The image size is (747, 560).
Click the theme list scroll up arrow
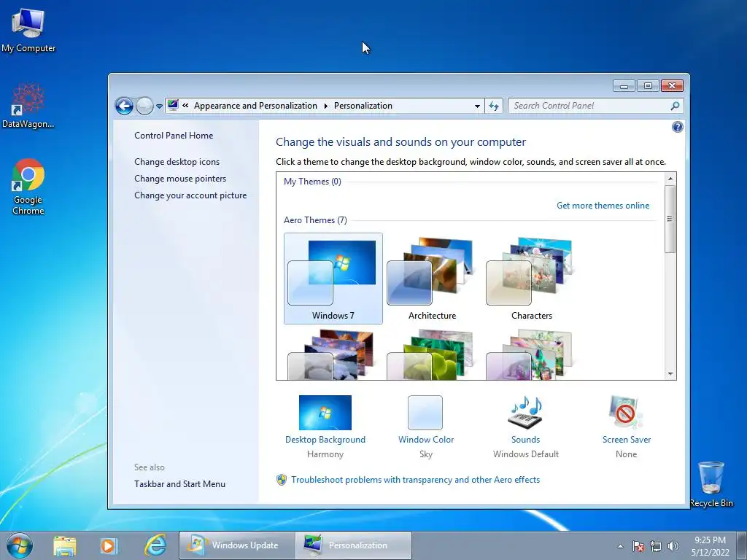[670, 179]
